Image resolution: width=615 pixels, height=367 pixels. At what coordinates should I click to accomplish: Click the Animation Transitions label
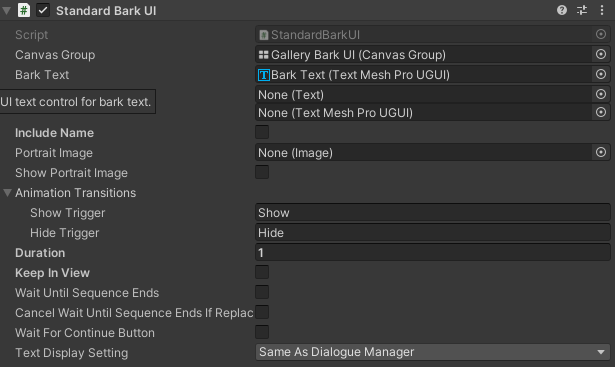pyautogui.click(x=75, y=193)
